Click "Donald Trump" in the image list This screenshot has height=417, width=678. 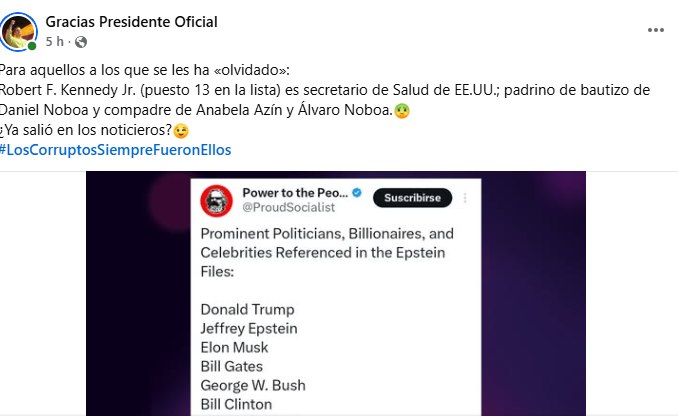[247, 309]
